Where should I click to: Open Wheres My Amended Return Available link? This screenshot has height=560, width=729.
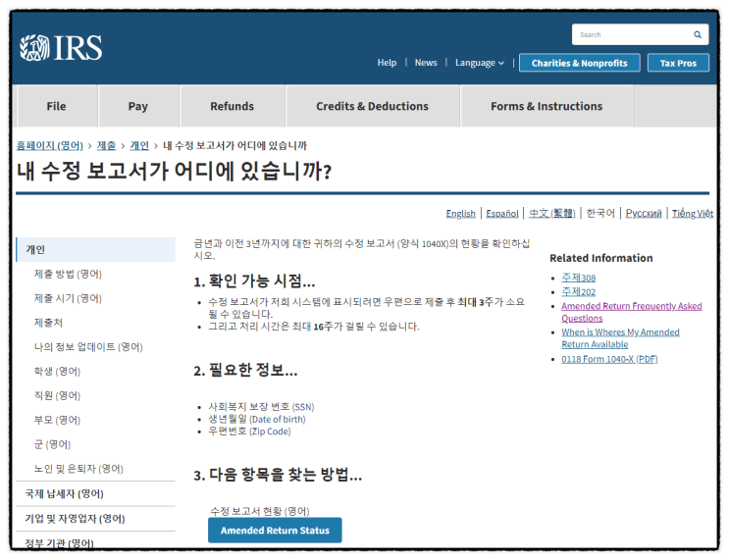coord(620,338)
